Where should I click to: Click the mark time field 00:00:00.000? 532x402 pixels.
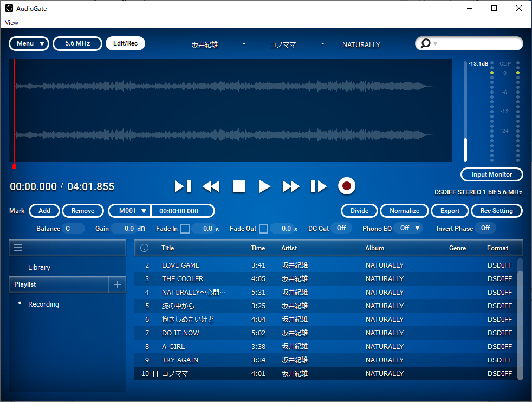182,211
